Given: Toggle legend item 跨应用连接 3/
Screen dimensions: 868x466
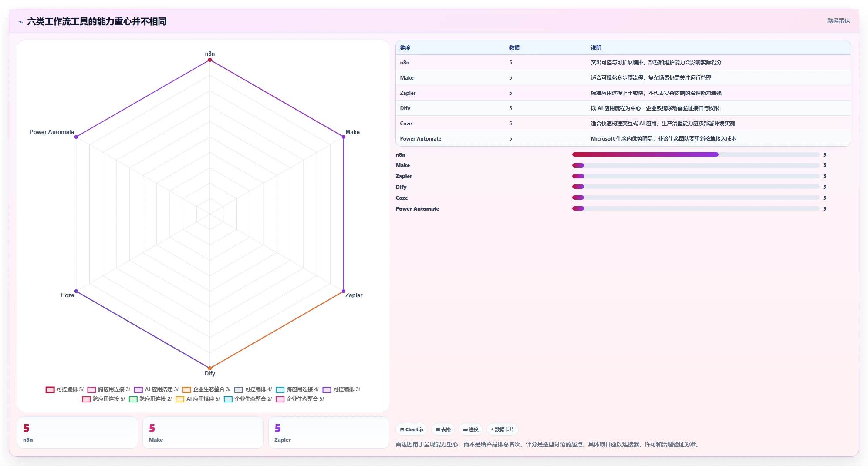Looking at the screenshot, I should point(108,389).
